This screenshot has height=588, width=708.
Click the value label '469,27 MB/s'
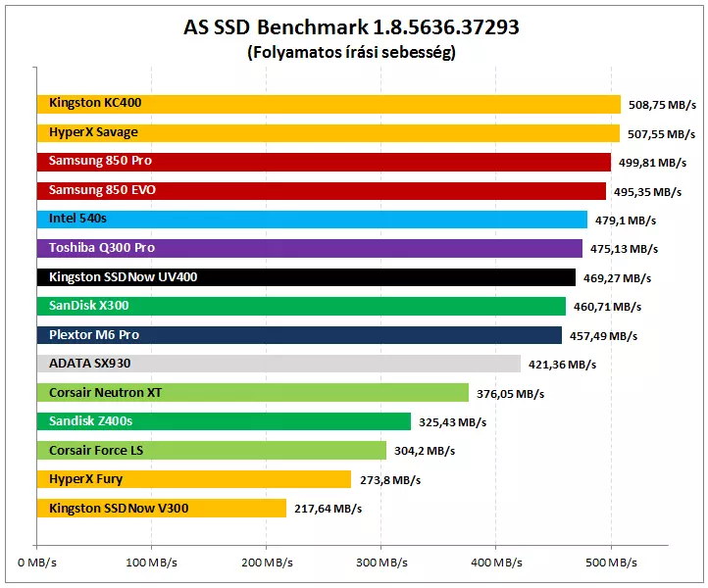pos(617,278)
